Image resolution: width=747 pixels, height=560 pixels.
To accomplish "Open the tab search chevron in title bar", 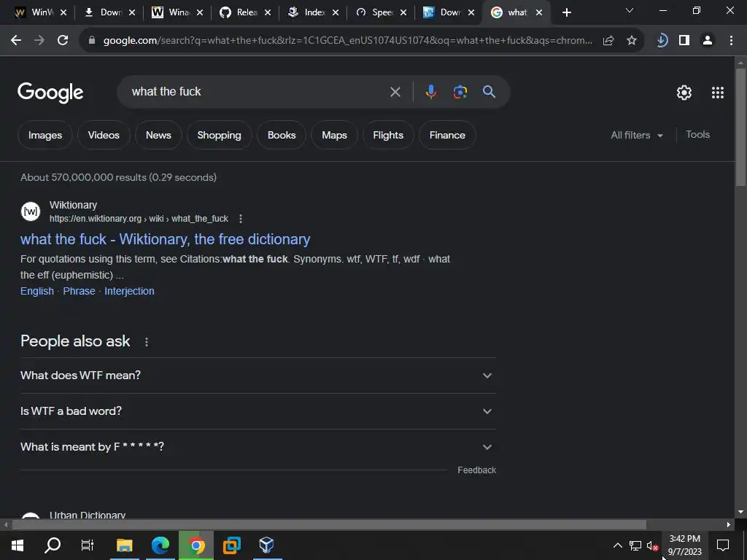I will tap(630, 10).
